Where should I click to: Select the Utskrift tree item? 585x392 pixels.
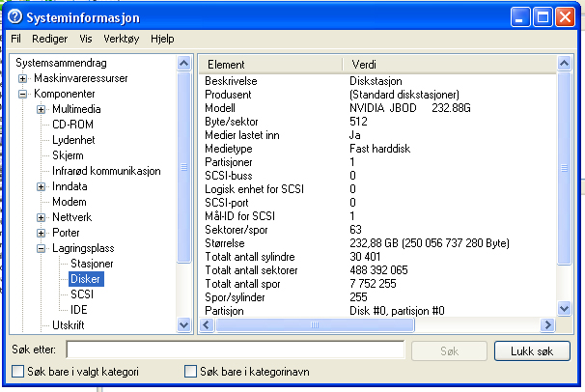coord(69,325)
